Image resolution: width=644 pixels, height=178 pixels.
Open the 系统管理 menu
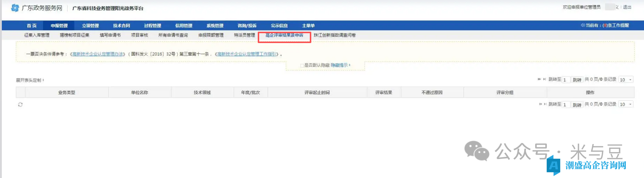point(215,26)
